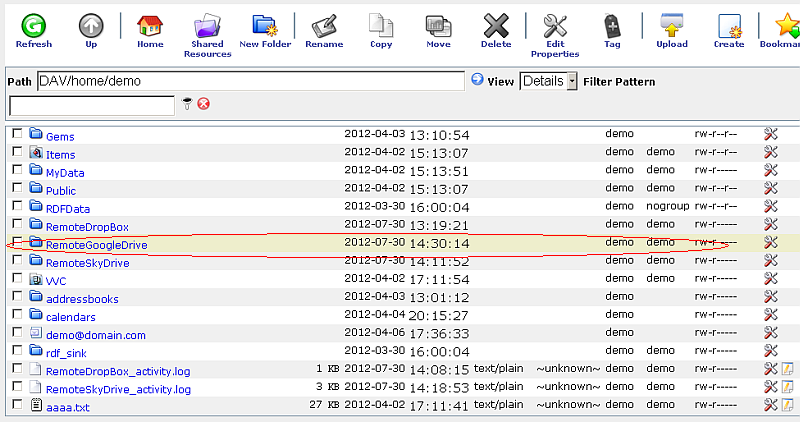Viewport: 800px width, 422px height.
Task: Tick the checkbox for Gems folder
Action: [17, 134]
